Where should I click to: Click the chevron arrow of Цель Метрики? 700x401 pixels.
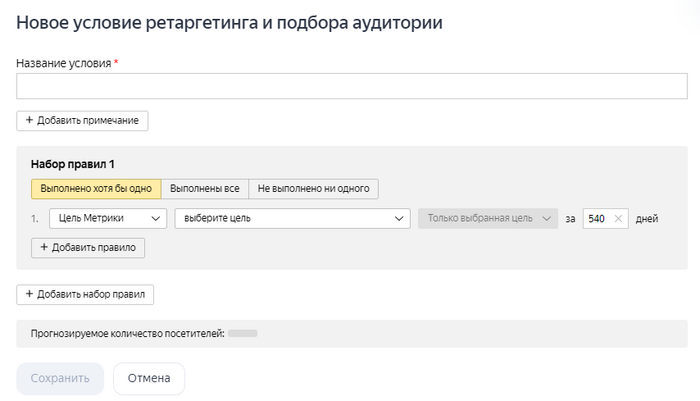point(155,219)
